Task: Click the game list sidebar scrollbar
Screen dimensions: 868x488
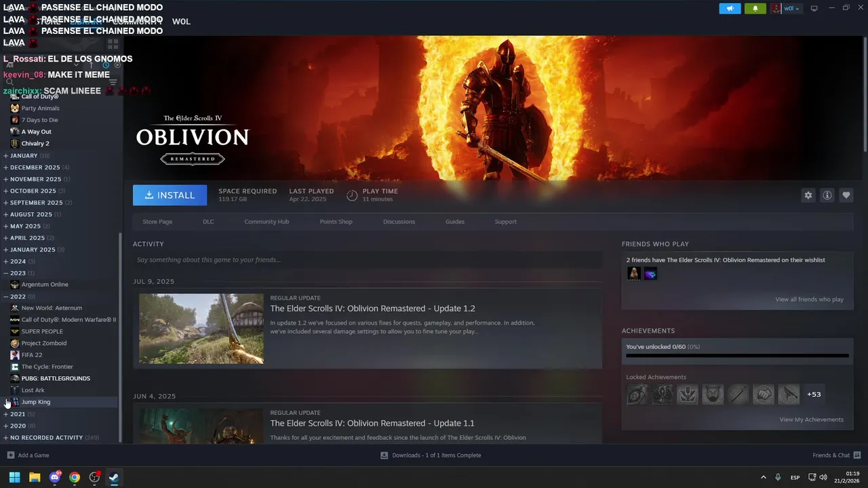Action: click(121, 337)
